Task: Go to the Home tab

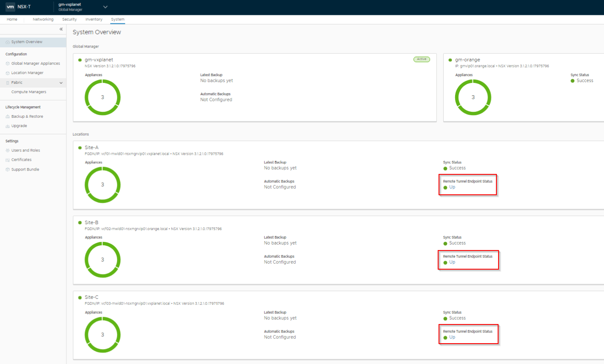Action: (12, 19)
